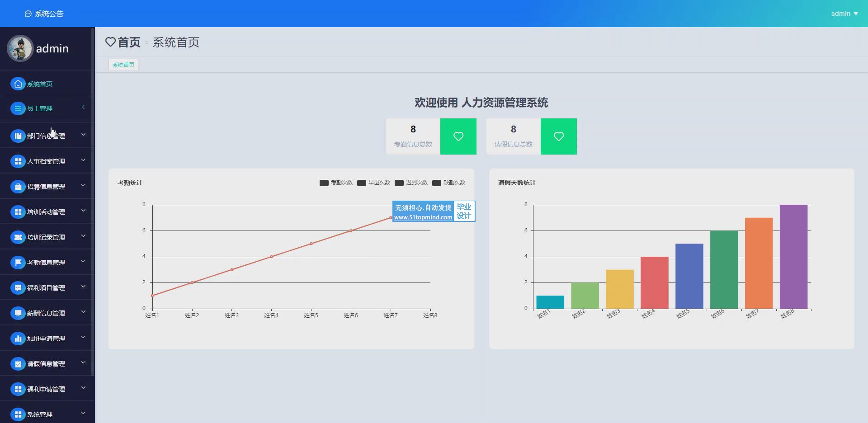Click the green heart on 请假信息总数 card
Screen dimensions: 868x423
[559, 136]
